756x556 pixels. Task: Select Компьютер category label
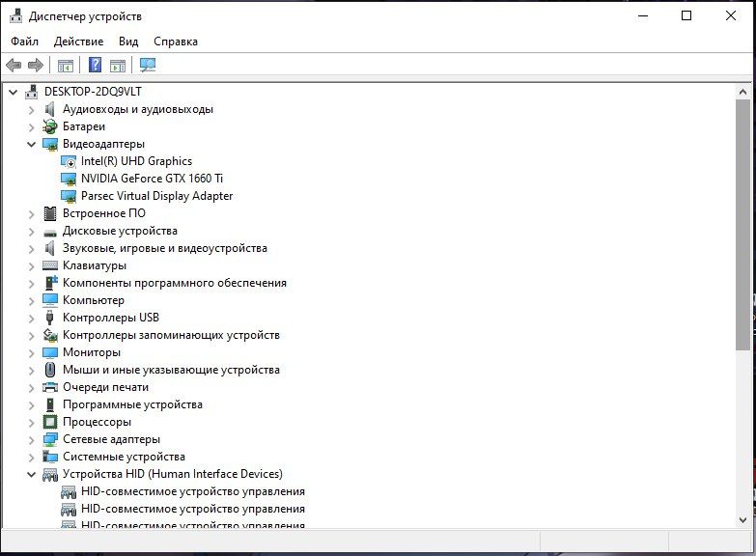[x=94, y=300]
